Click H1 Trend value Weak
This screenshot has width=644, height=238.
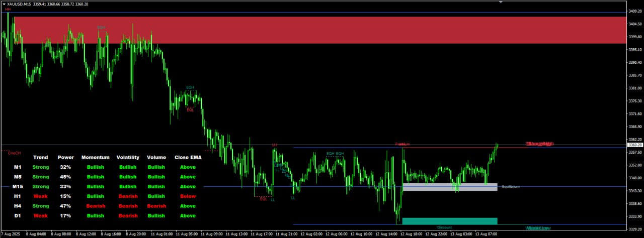coord(41,196)
